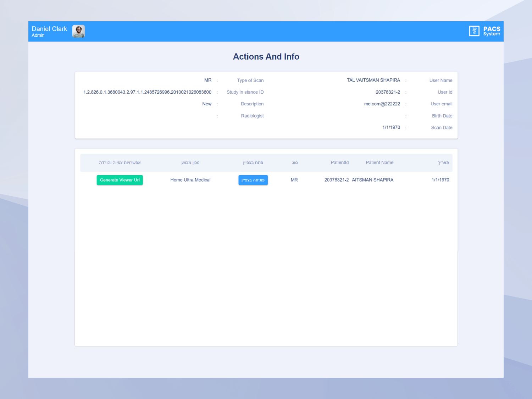Screen dimensions: 532x399
Task: Click the מכון מבצע column header
Action: (190, 163)
